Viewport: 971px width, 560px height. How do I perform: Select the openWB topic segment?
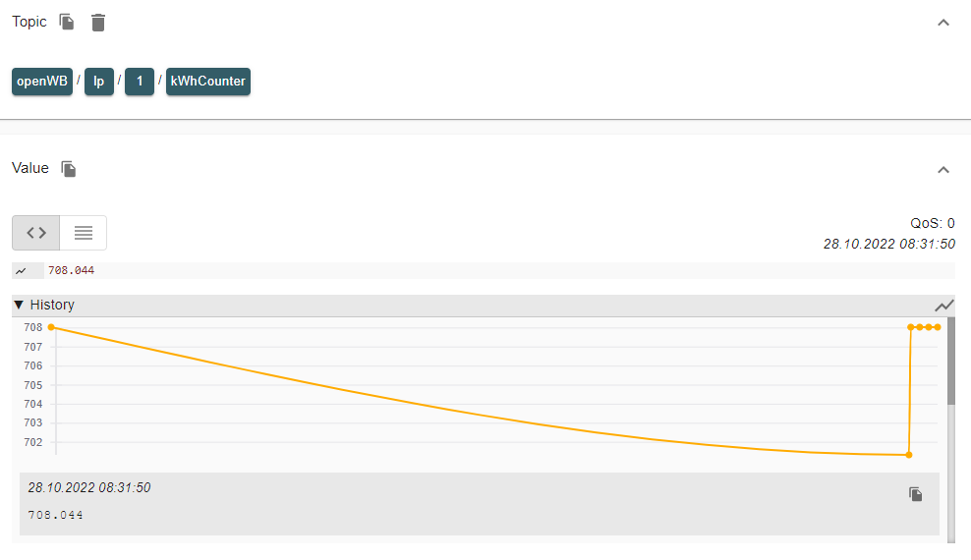42,82
